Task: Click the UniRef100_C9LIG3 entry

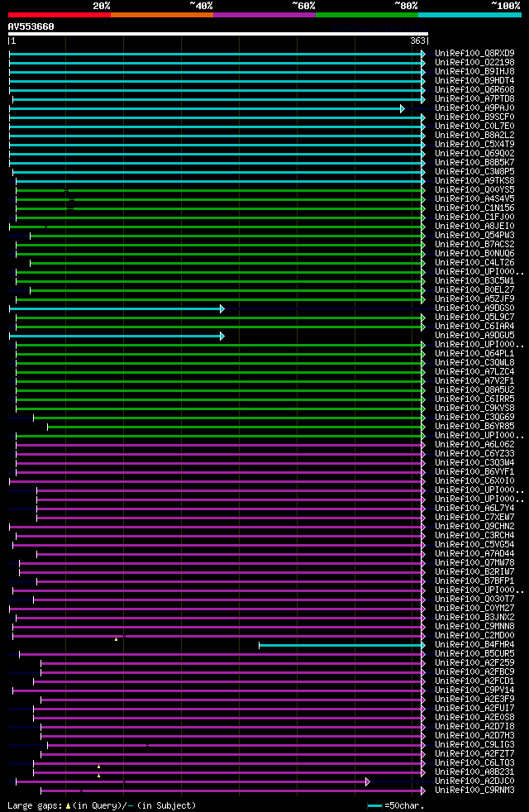Action: click(x=474, y=746)
